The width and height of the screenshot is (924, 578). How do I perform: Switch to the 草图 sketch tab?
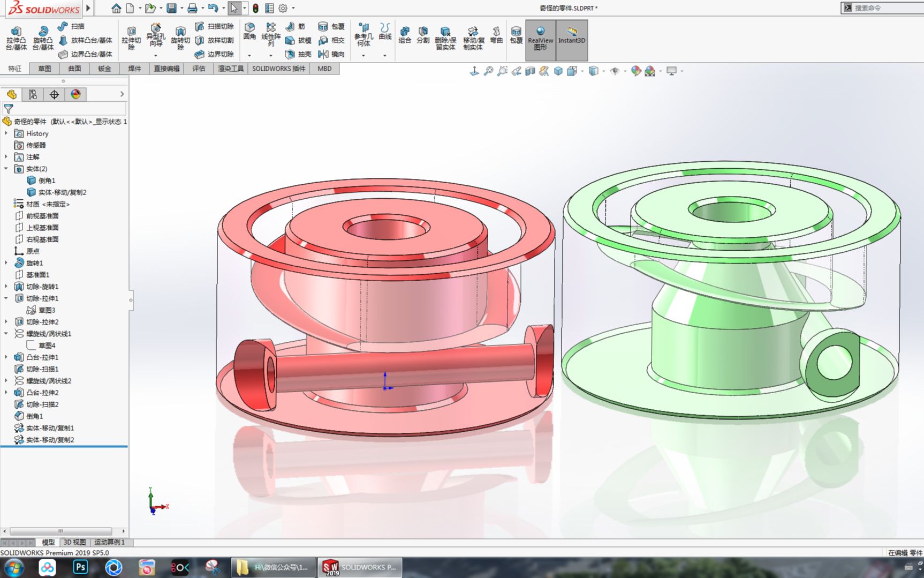[44, 69]
